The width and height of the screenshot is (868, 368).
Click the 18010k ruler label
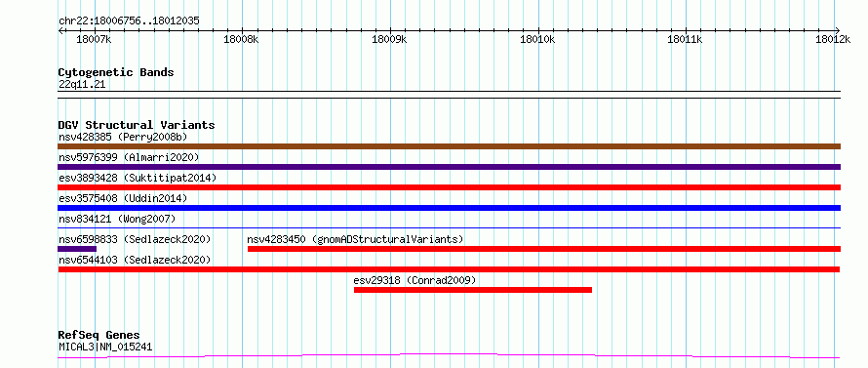pos(538,39)
